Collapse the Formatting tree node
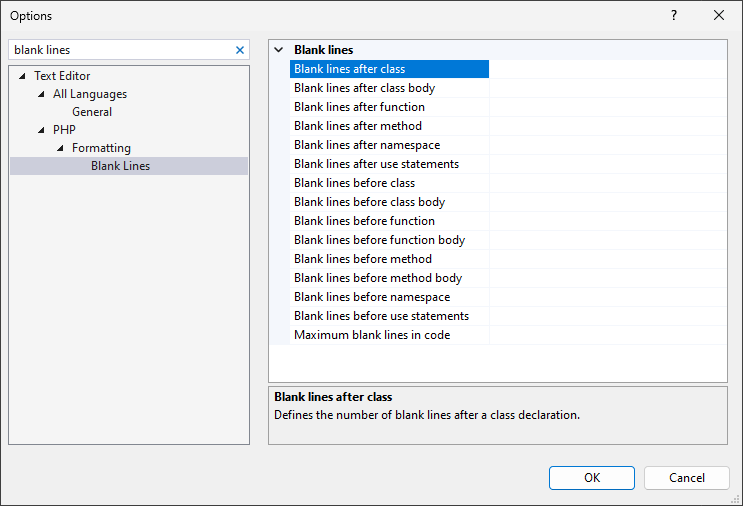The image size is (743, 506). 60,148
